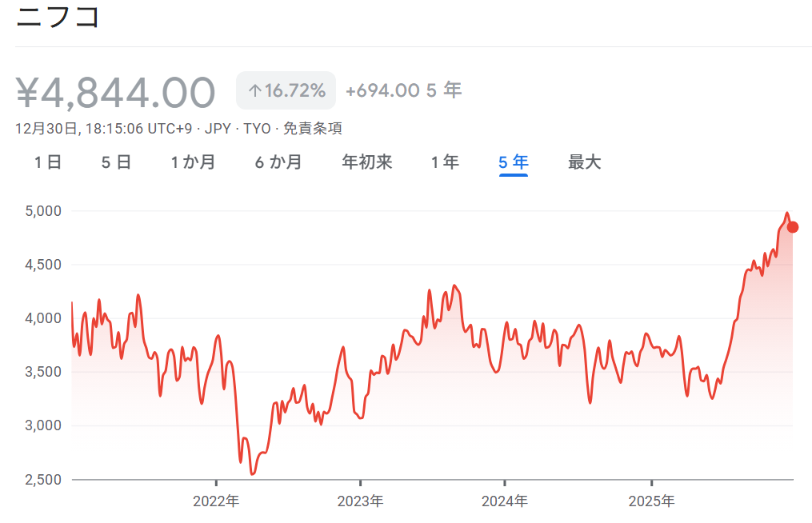812x523 pixels.
Task: Click the 2024年 x-axis label
Action: click(x=504, y=501)
